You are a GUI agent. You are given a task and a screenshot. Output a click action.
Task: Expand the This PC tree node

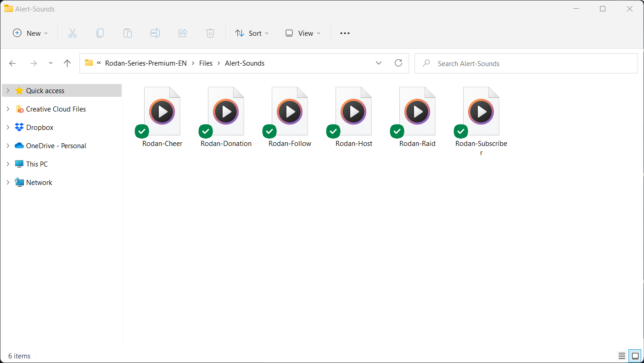tap(8, 164)
